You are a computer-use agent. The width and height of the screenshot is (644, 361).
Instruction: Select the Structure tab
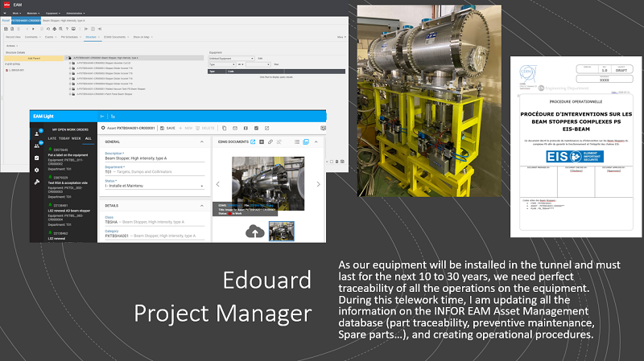pos(91,37)
